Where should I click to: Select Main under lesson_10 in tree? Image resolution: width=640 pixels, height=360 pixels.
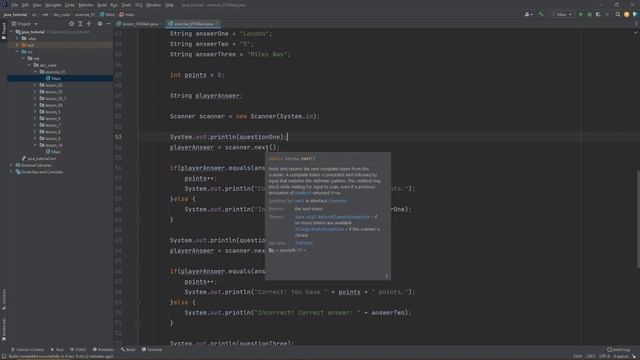(56, 152)
